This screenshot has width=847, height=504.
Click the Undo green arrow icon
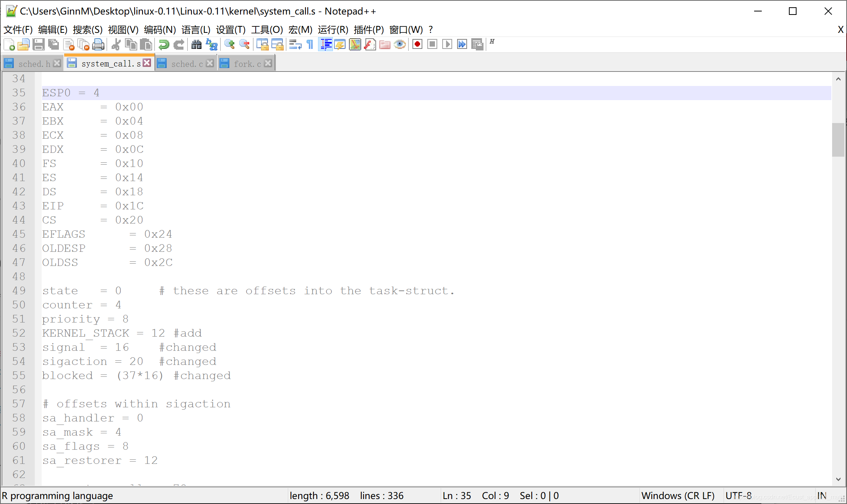tap(164, 45)
